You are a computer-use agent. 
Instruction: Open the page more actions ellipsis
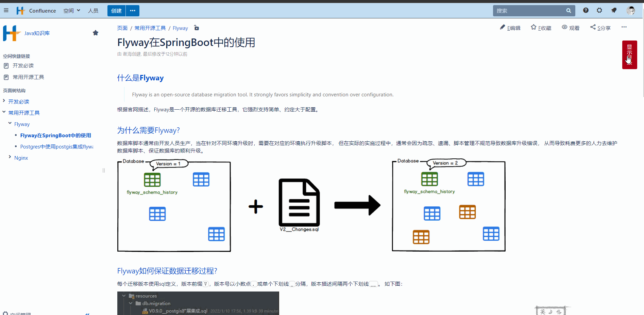click(x=624, y=27)
